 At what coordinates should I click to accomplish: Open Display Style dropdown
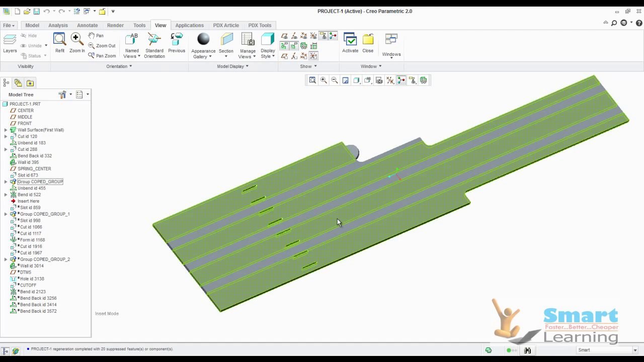[268, 53]
